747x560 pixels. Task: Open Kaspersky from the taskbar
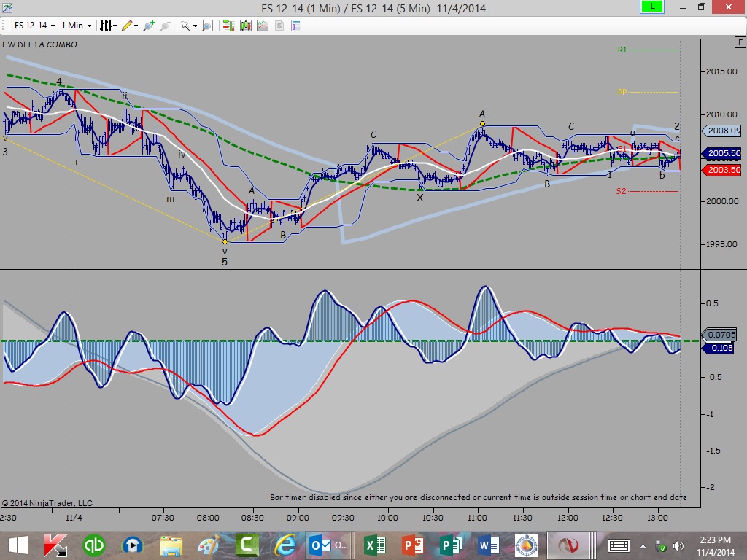[x=55, y=545]
